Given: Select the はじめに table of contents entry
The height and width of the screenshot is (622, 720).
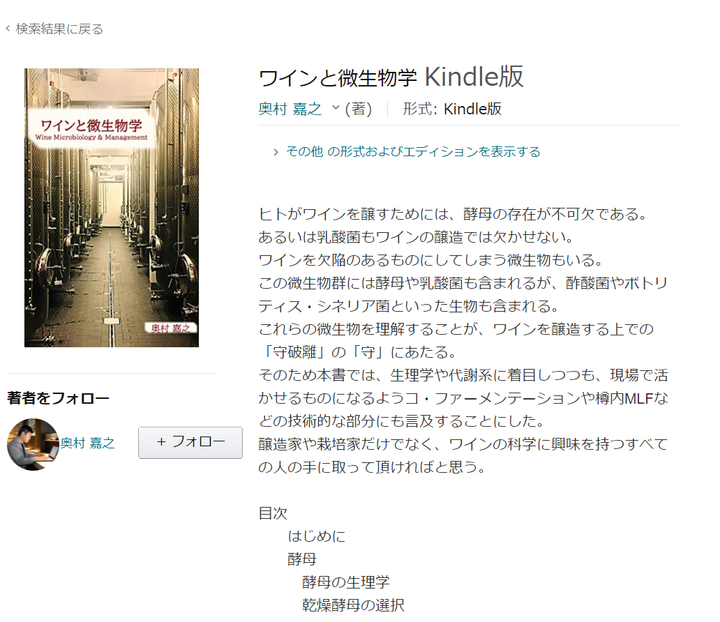Looking at the screenshot, I should [316, 536].
